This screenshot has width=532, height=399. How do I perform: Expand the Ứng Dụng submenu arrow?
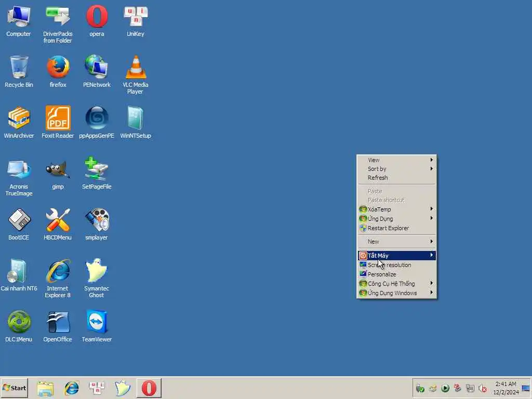pos(432,218)
